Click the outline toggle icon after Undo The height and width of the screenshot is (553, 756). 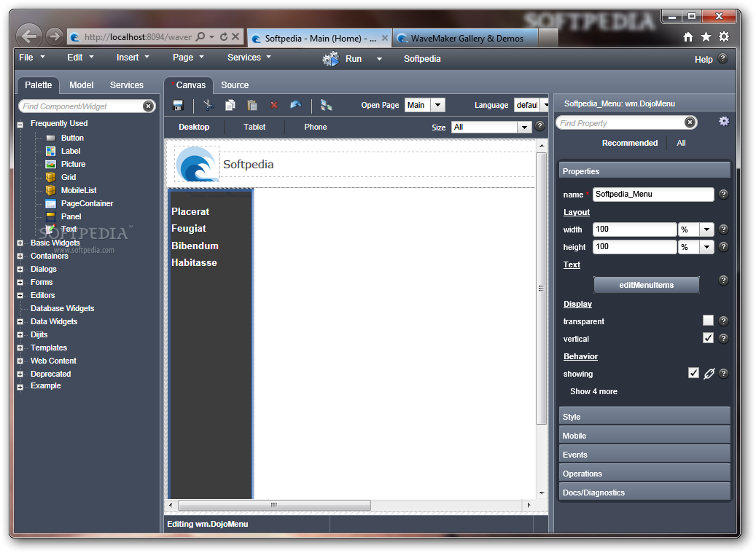pos(326,105)
